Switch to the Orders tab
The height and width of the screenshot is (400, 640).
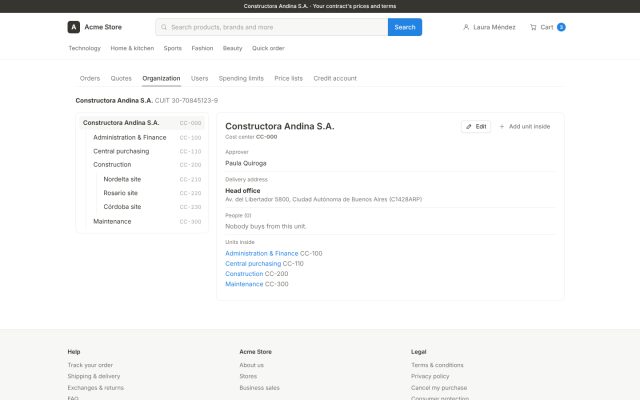pos(90,78)
